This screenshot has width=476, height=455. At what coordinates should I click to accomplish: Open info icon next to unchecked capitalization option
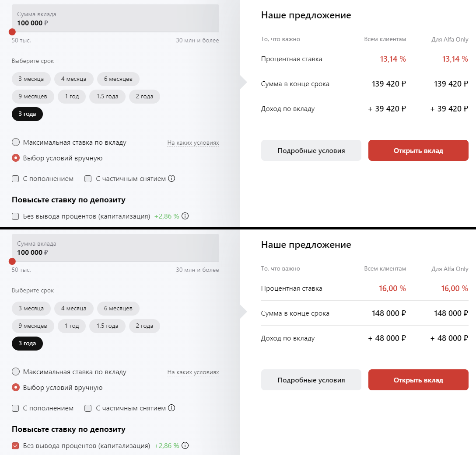pyautogui.click(x=185, y=216)
